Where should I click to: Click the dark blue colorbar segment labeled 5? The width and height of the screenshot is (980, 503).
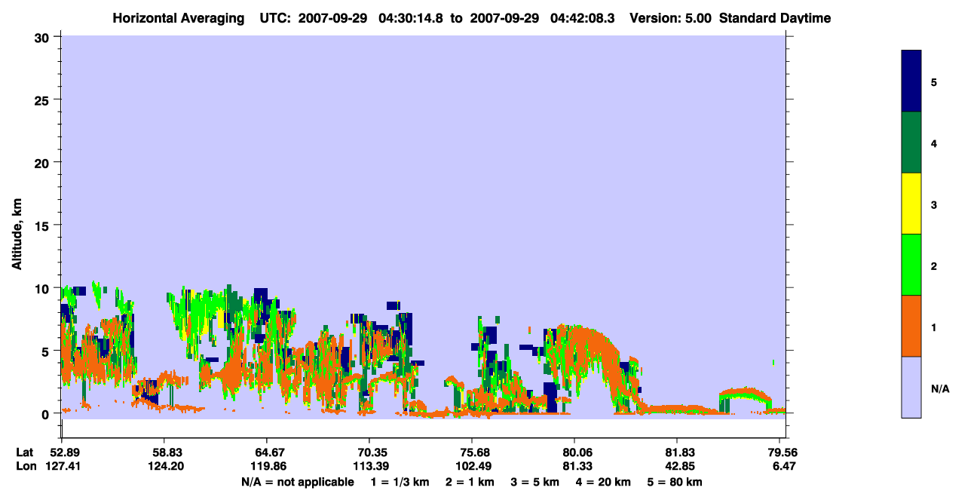tap(911, 81)
